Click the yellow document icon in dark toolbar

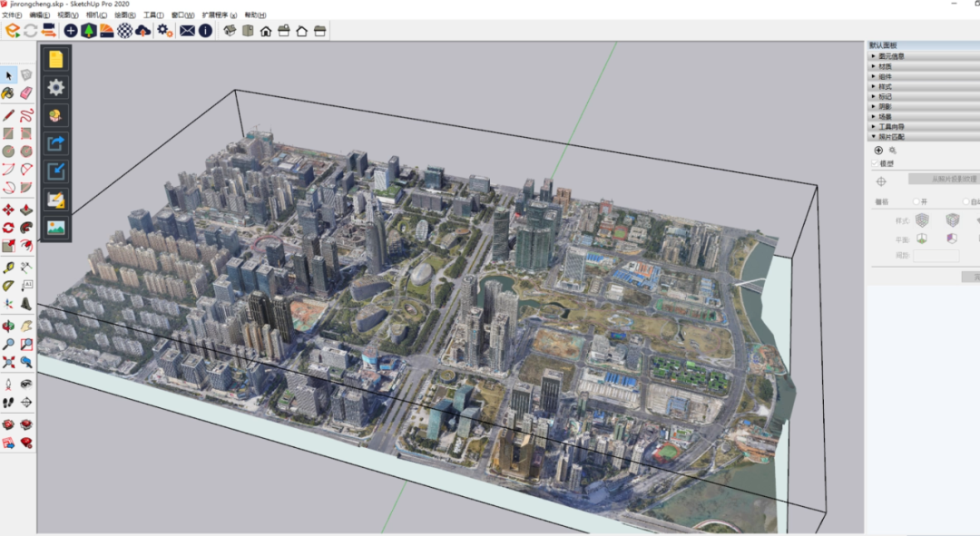point(56,59)
